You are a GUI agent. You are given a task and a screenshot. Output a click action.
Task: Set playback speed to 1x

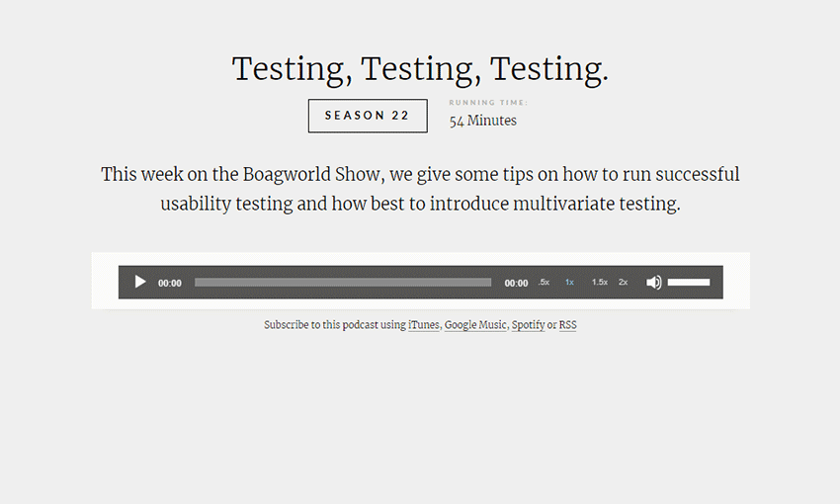[569, 282]
